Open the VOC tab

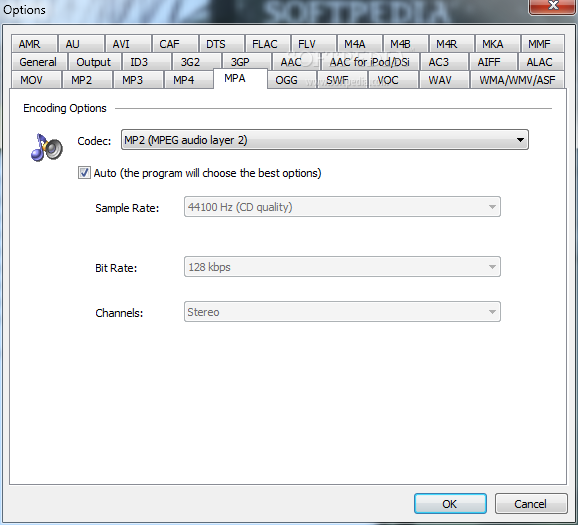[x=393, y=80]
